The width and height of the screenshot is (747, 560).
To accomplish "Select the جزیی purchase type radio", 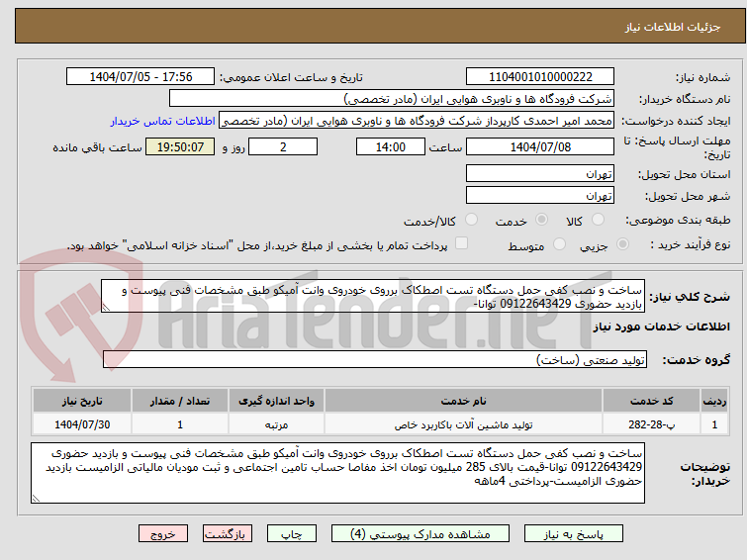I will (622, 244).
